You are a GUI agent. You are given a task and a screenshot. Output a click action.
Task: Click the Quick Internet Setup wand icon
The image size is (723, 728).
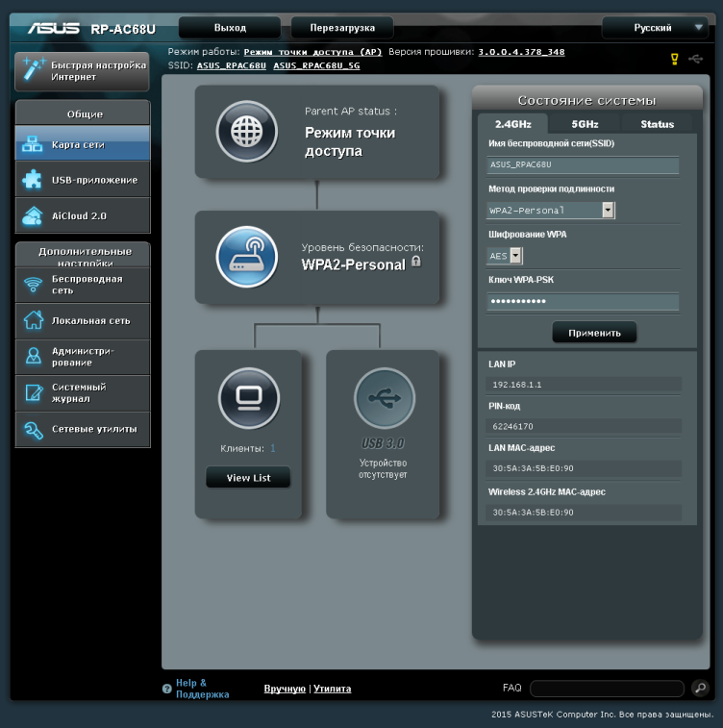(x=33, y=69)
